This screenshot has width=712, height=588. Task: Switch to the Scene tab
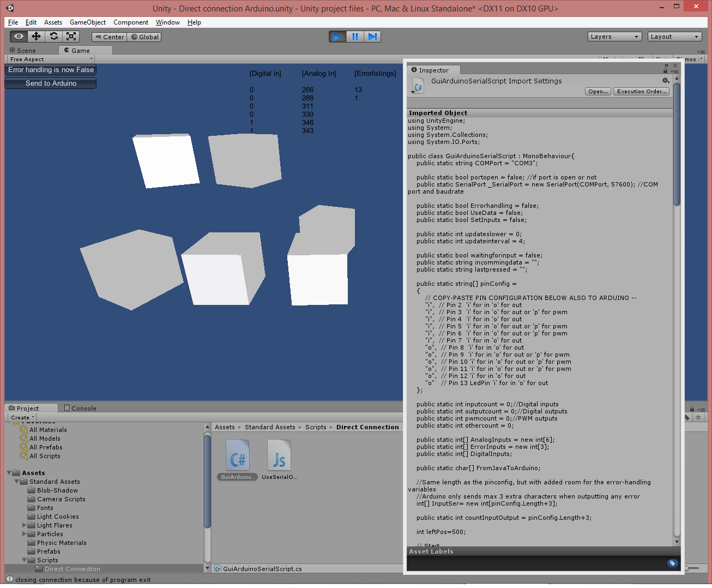[x=23, y=50]
